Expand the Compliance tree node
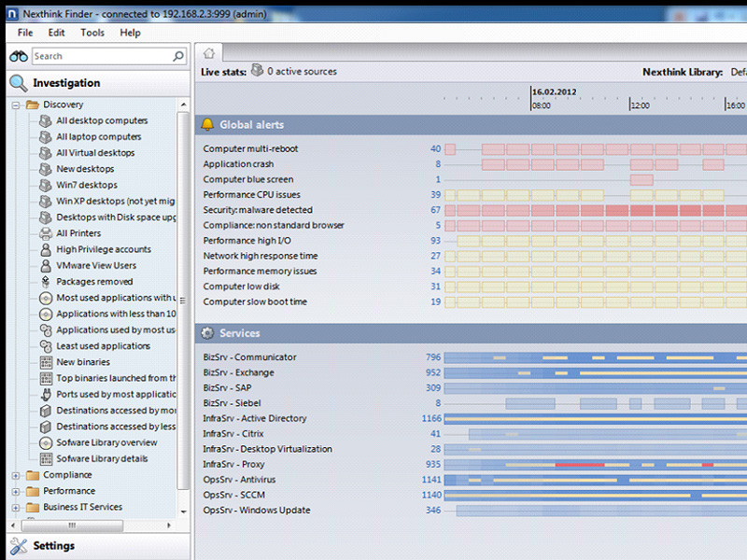 click(16, 476)
